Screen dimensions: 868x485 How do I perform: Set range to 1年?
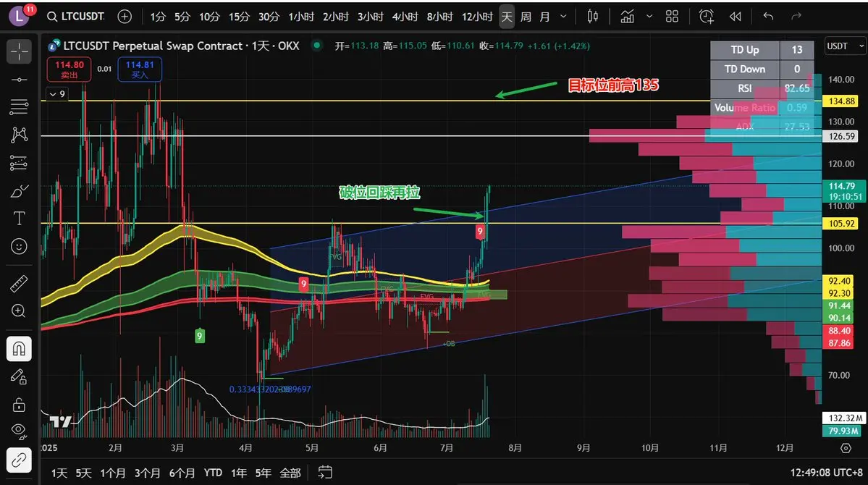(239, 473)
